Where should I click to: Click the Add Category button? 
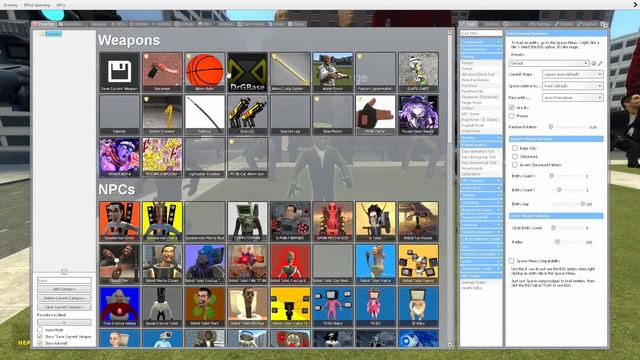pyautogui.click(x=64, y=289)
